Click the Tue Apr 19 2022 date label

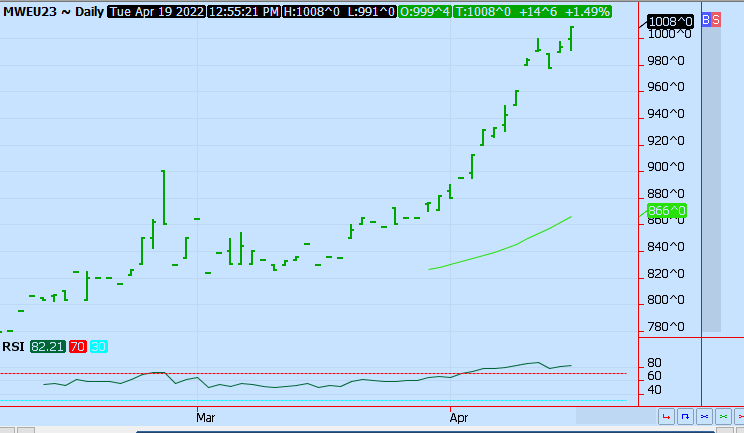tap(157, 12)
